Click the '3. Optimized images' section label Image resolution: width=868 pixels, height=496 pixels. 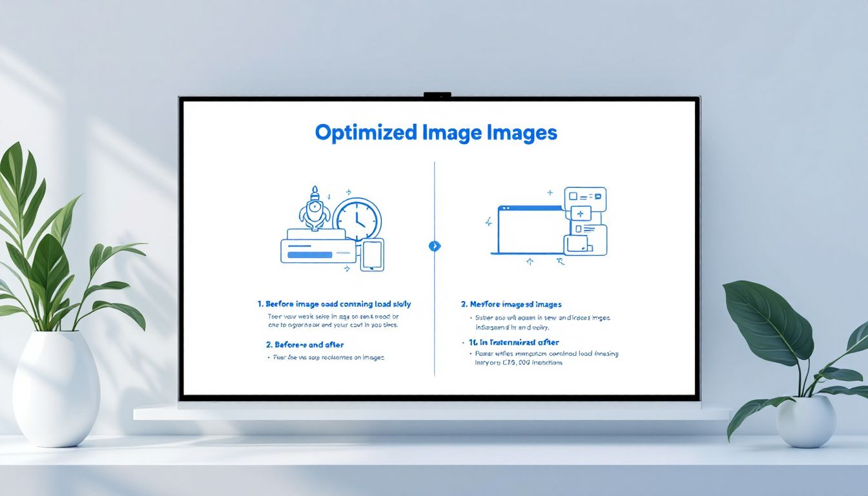pyautogui.click(x=510, y=304)
